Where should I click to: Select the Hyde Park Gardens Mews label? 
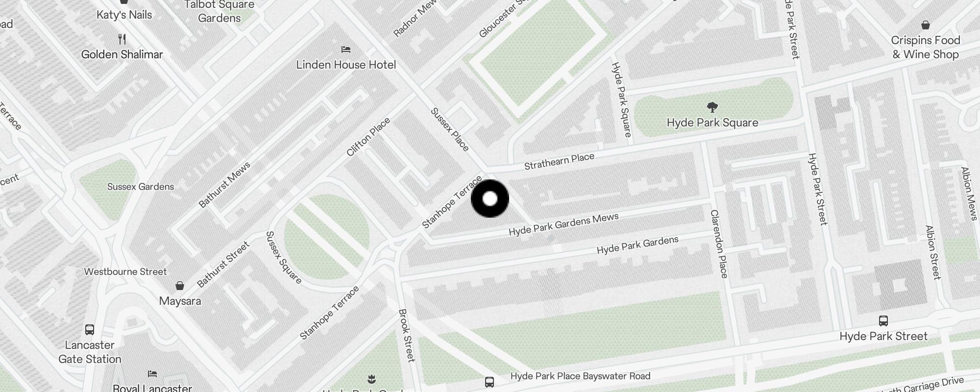[563, 224]
